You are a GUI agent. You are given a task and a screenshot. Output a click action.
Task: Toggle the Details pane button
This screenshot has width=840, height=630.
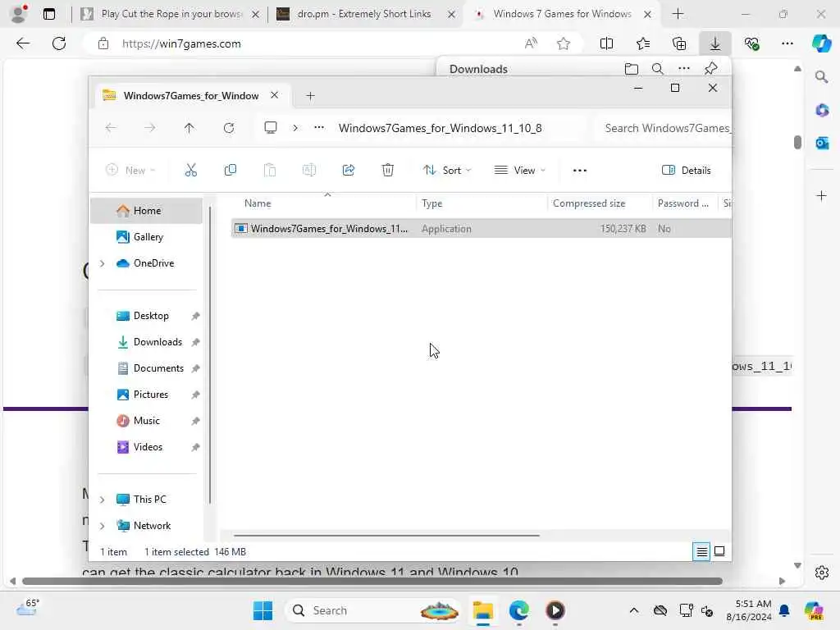(687, 171)
